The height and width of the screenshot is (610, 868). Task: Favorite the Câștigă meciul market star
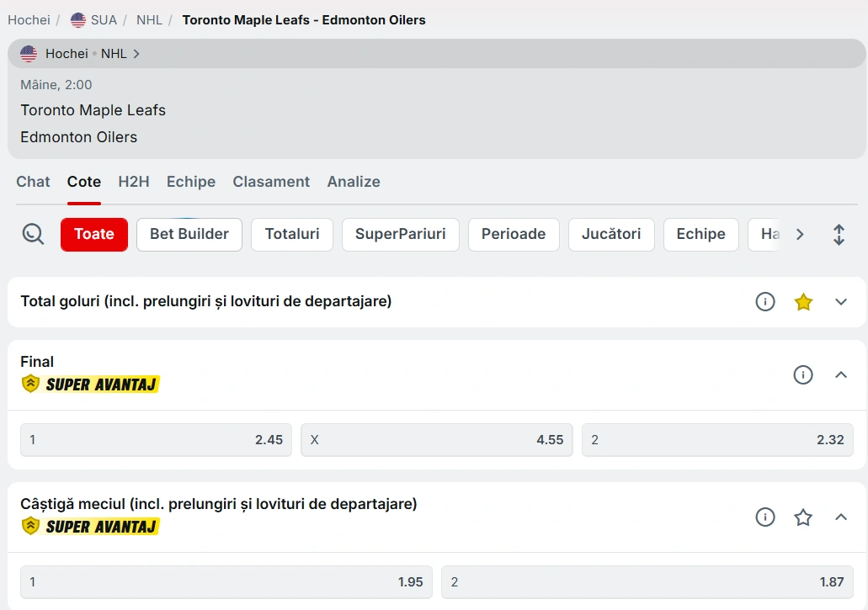[803, 517]
